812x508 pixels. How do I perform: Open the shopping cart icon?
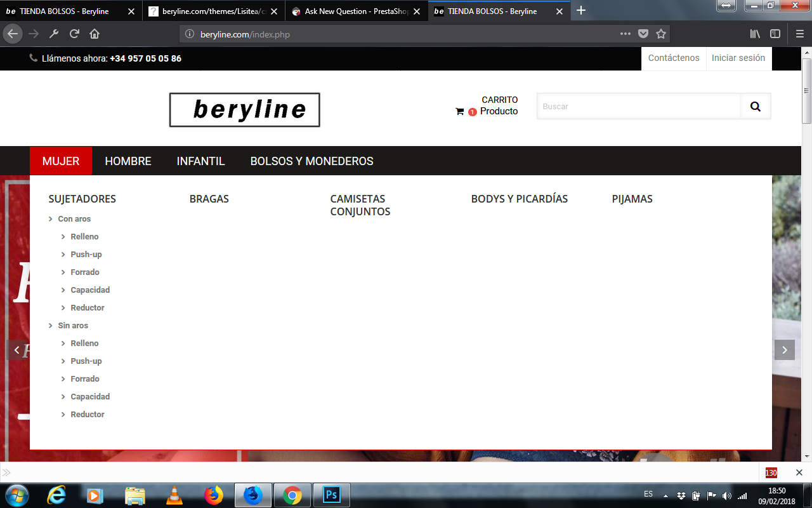click(x=460, y=112)
